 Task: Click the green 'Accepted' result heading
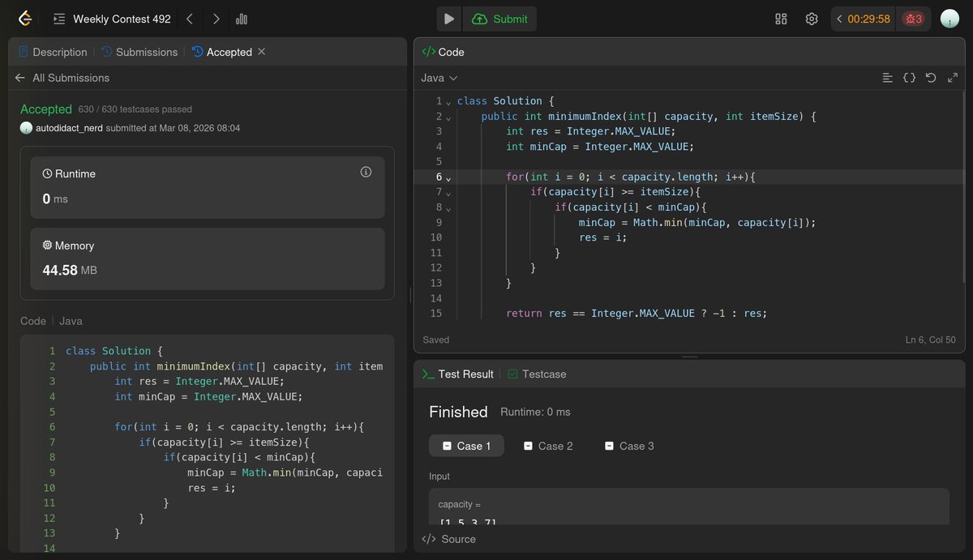46,109
